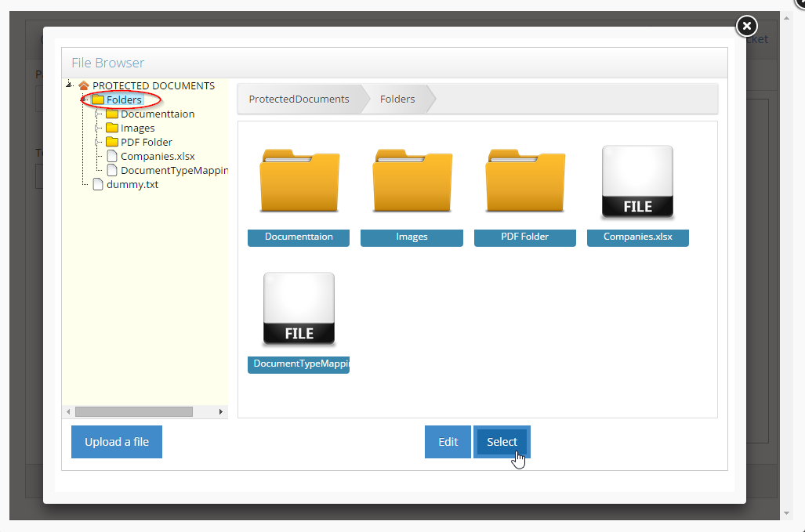Click the Edit button
This screenshot has height=532, width=805.
[x=448, y=442]
